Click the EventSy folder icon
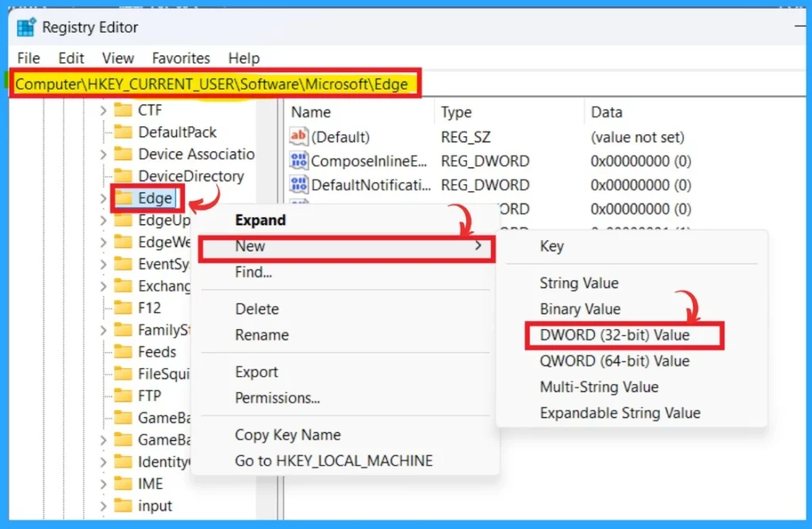812x529 pixels. 123,264
